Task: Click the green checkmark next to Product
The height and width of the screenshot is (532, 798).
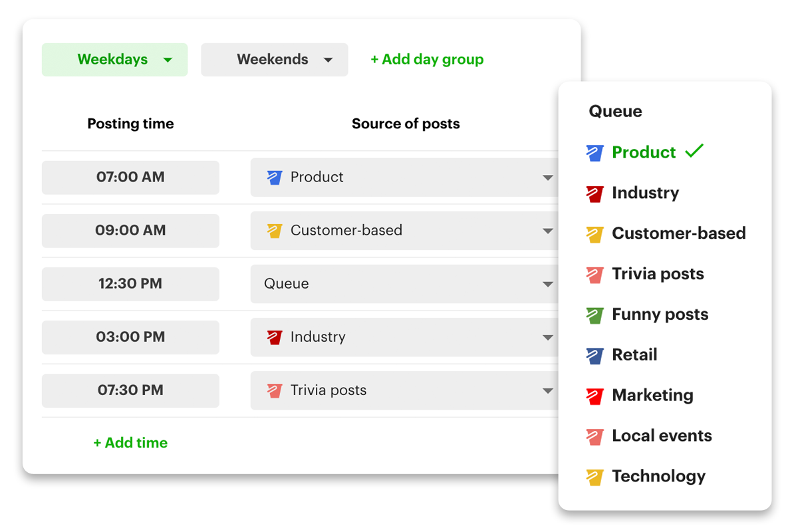Action: pos(696,152)
